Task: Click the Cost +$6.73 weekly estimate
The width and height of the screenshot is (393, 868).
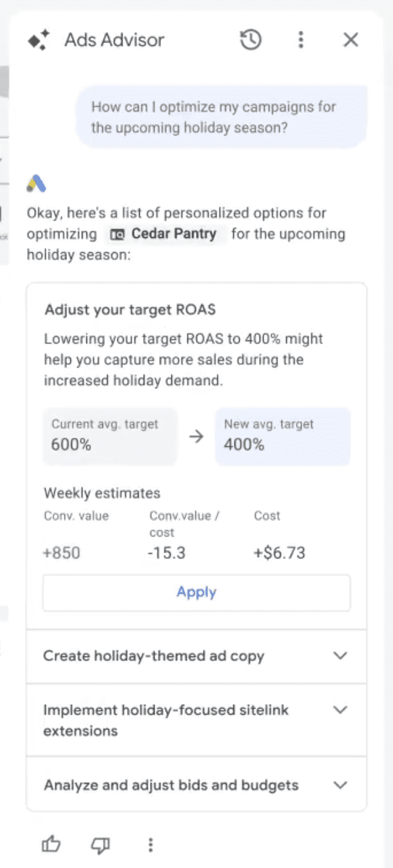Action: (x=280, y=552)
